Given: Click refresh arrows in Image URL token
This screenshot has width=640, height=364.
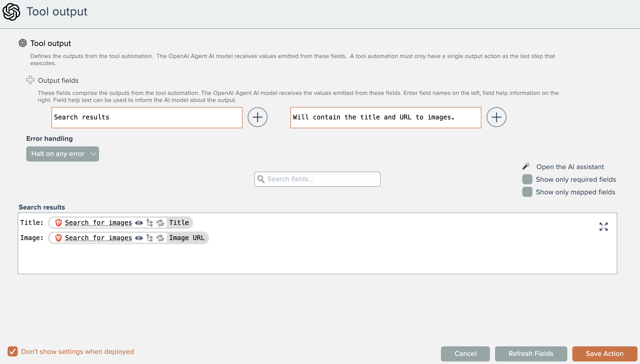Looking at the screenshot, I should pos(160,238).
